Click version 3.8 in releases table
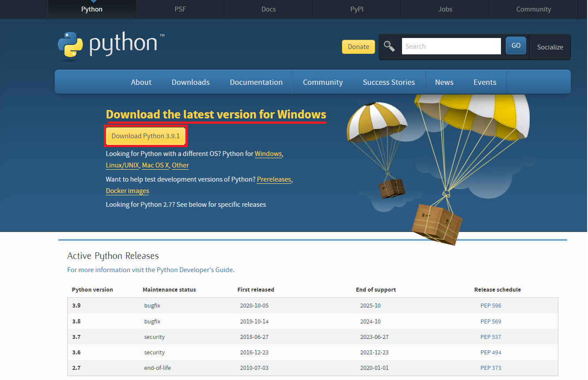The image size is (588, 380). (76, 322)
